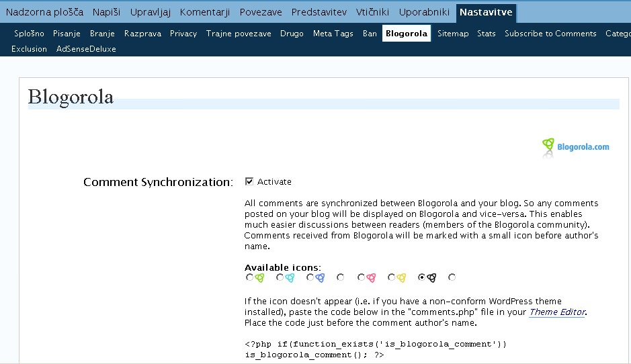This screenshot has width=631, height=364.
Task: Uncheck the Activate comment synchronization checkbox
Action: pyautogui.click(x=249, y=181)
